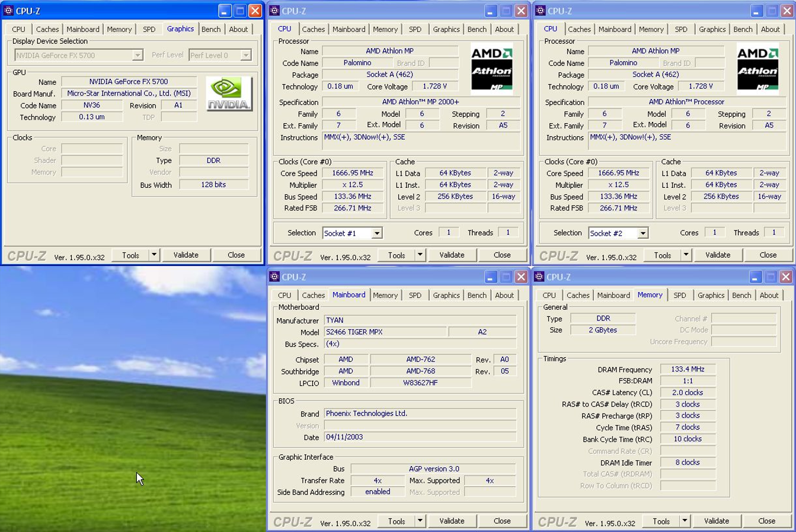Click Validate in the Graphics window
Screen dimensions: 796x532
pos(186,255)
